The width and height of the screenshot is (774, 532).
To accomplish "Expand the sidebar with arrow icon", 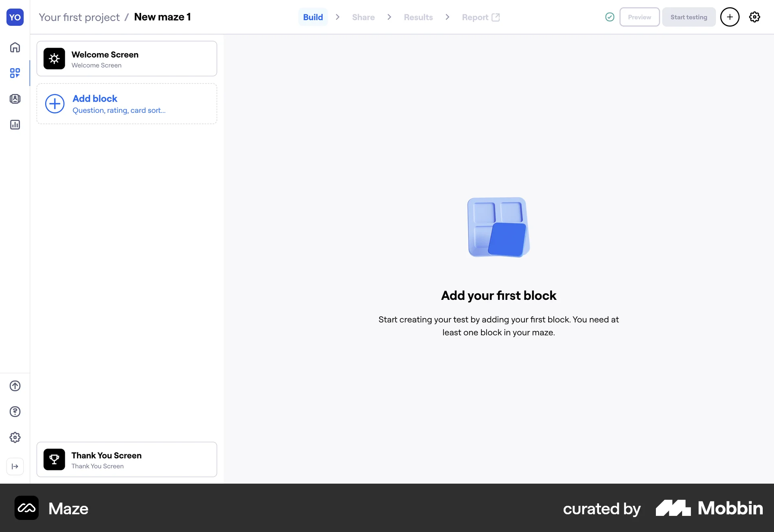I will coord(15,466).
